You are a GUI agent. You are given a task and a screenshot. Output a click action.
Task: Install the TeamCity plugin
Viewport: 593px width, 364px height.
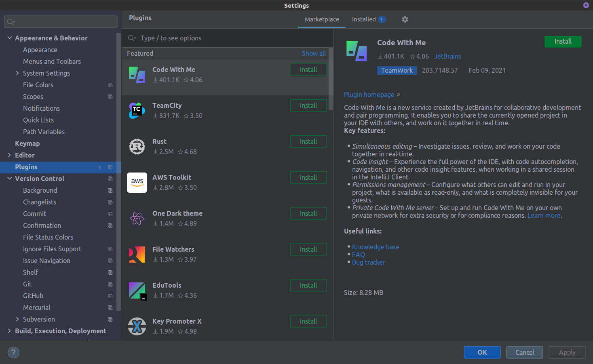pos(308,105)
